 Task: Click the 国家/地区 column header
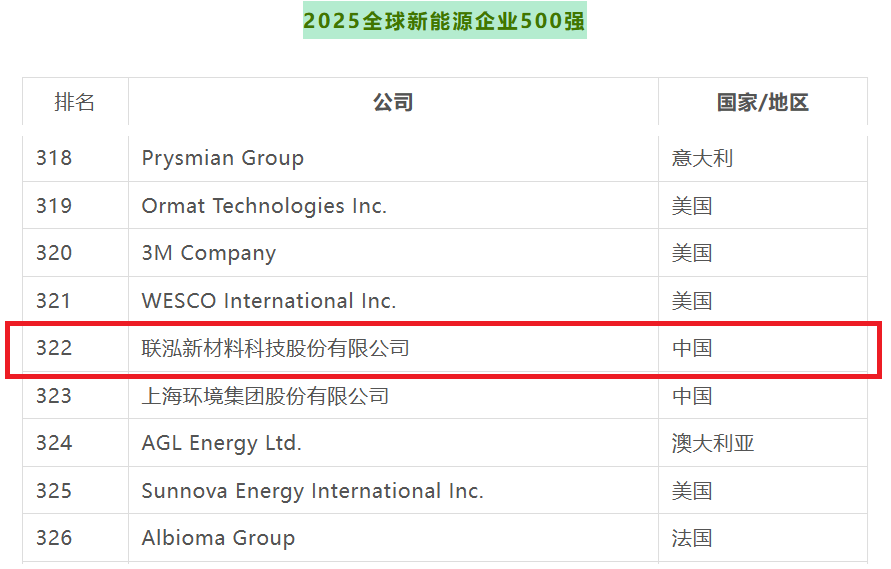pos(762,102)
